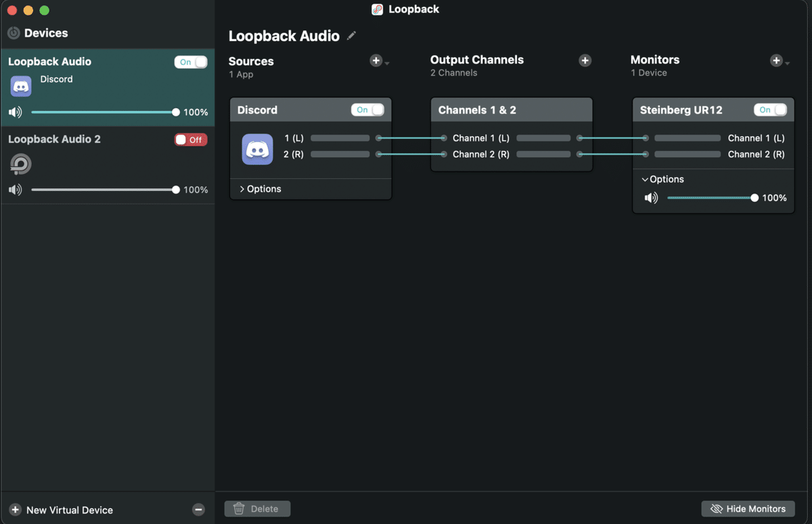Click the 100% value in Steinberg UR12 options
Image resolution: width=812 pixels, height=524 pixels.
tap(775, 198)
